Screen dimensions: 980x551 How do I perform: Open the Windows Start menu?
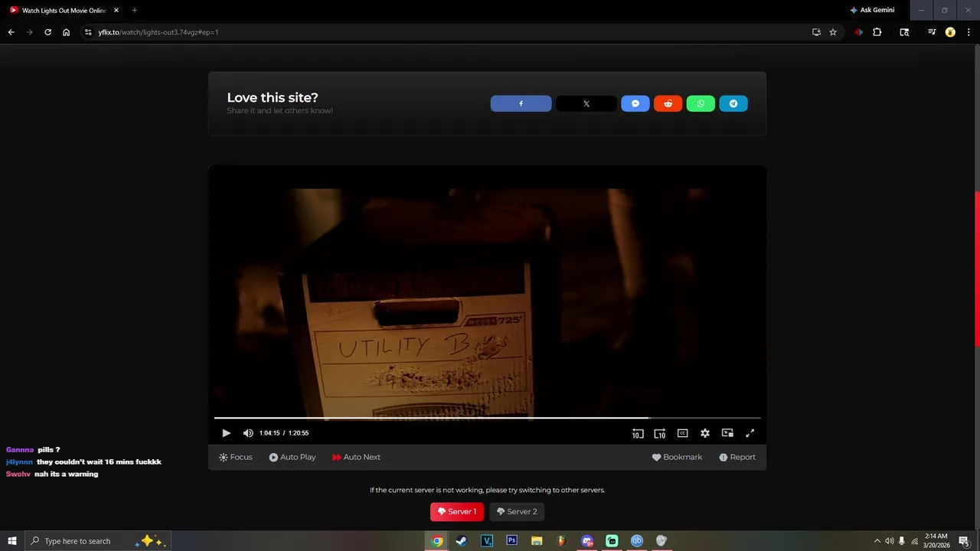click(11, 541)
